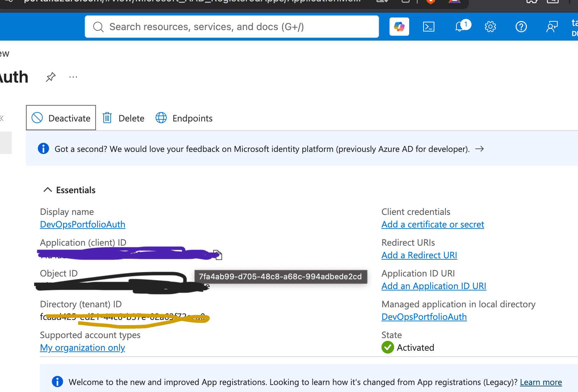578x392 pixels.
Task: Add a Redirect URI
Action: [419, 255]
